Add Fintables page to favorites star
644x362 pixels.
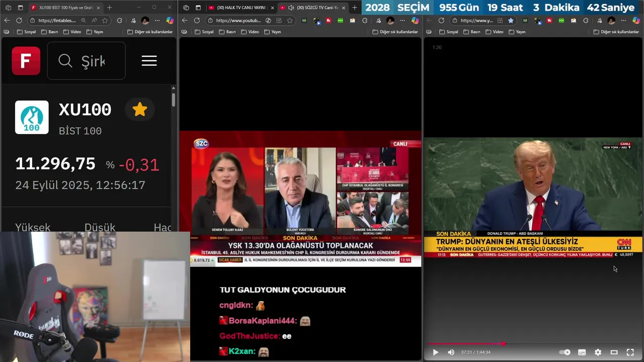105,20
